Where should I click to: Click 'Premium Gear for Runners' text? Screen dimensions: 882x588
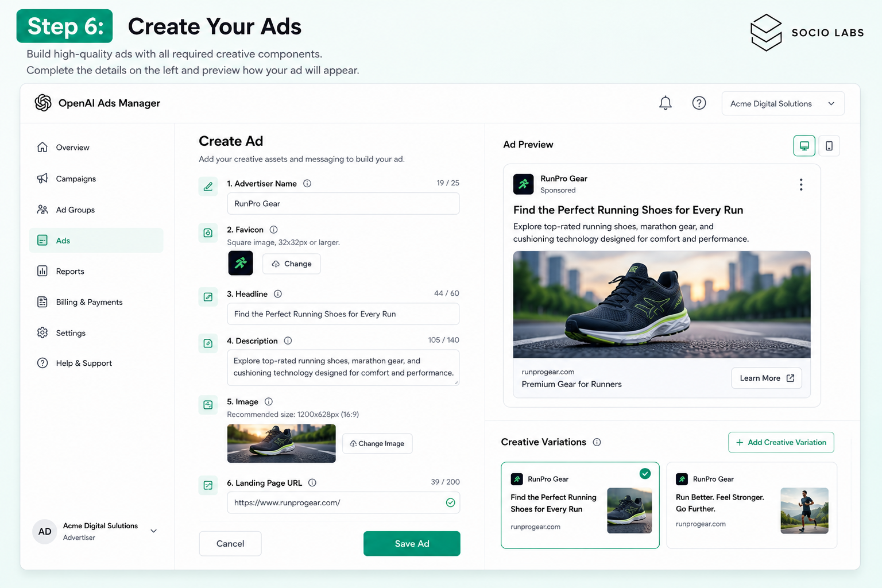click(571, 384)
